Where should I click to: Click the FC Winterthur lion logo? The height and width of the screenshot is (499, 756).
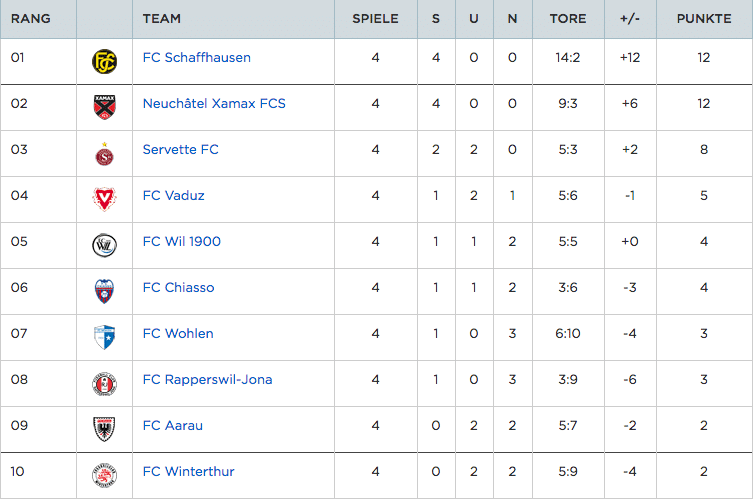pos(104,475)
